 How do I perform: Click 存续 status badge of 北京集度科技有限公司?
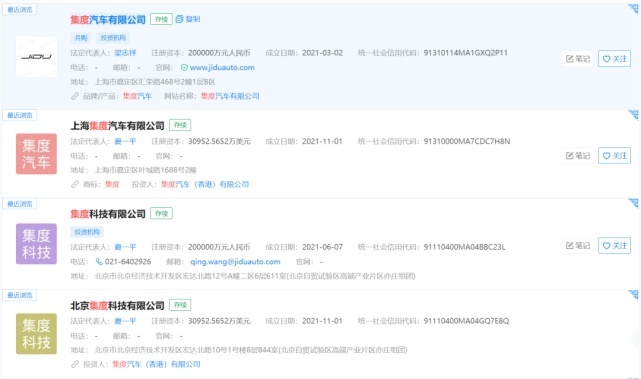click(x=180, y=305)
